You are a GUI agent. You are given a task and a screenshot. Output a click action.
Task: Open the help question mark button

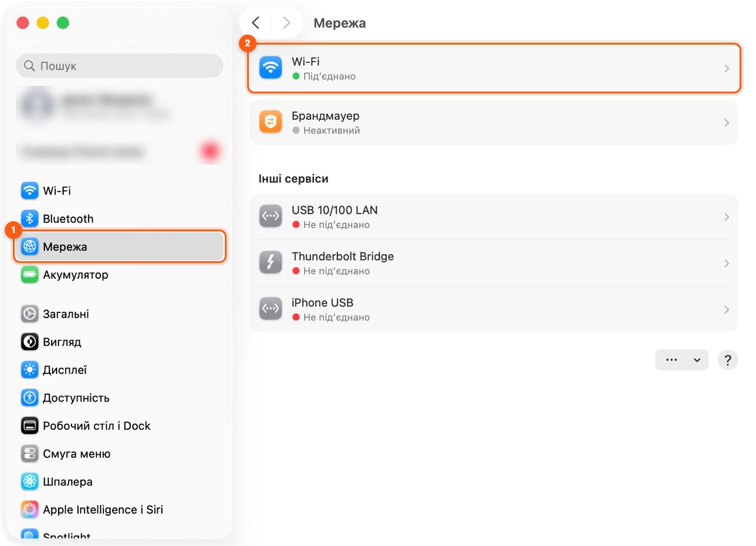coord(728,360)
